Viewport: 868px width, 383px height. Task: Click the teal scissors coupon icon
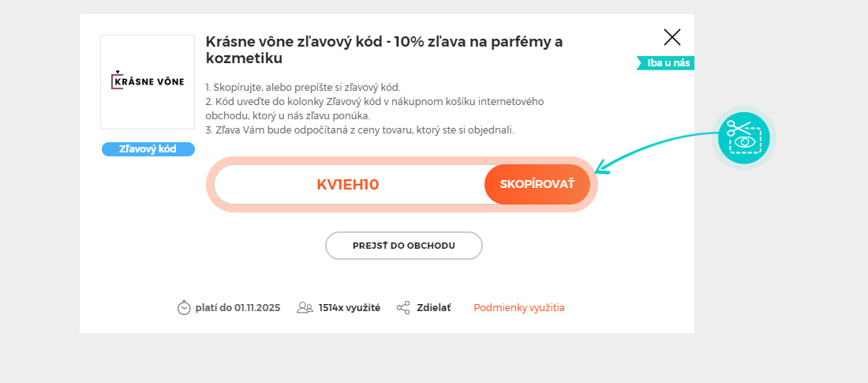743,138
